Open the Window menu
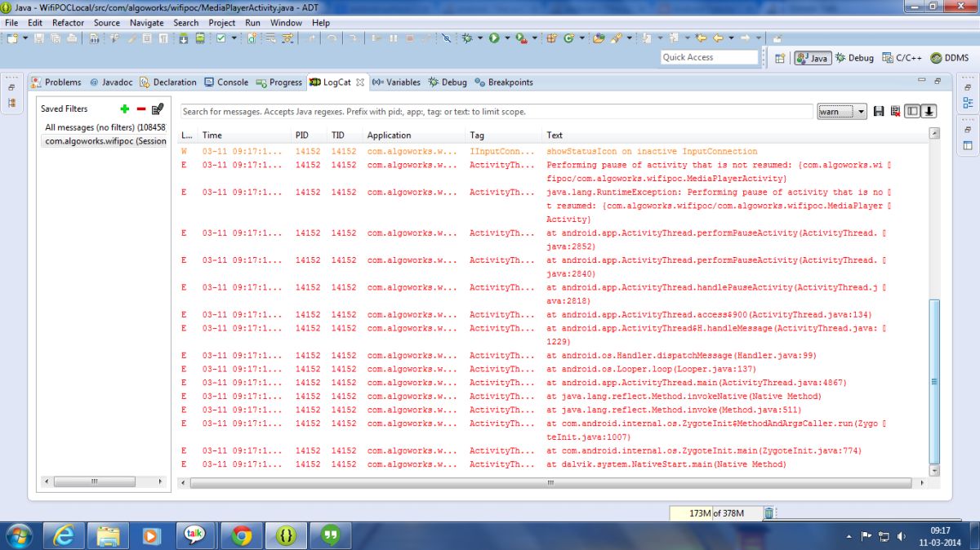 [286, 23]
